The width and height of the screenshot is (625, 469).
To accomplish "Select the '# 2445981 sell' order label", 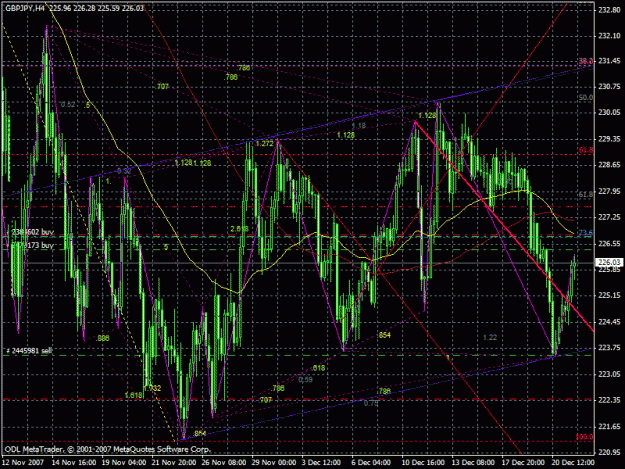I will pos(29,351).
